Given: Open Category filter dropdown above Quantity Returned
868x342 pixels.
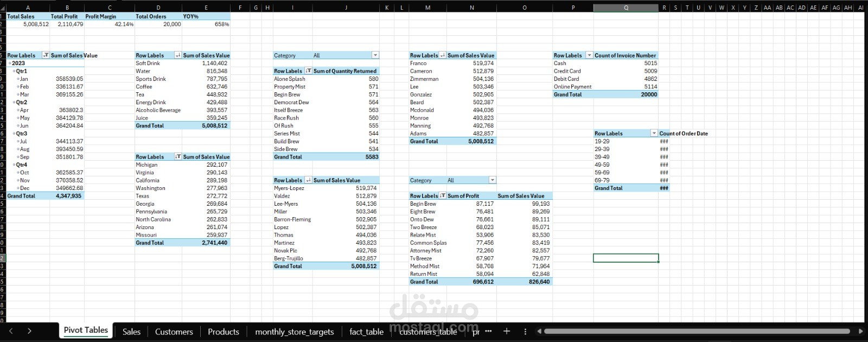Looking at the screenshot, I should [375, 55].
